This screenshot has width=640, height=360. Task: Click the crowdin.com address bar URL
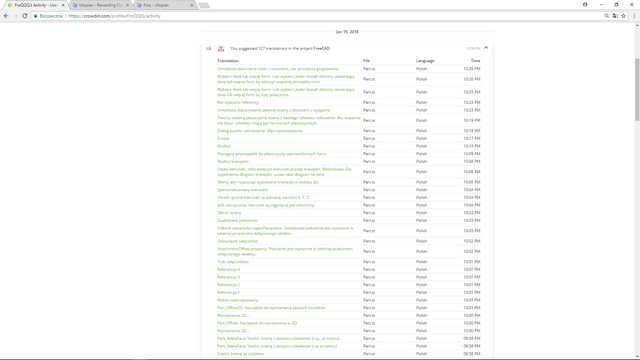114,16
